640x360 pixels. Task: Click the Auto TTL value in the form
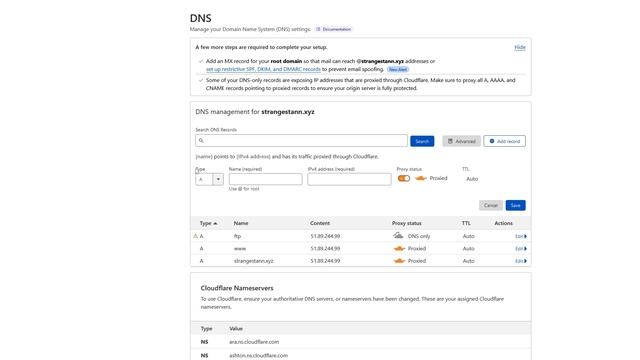pos(472,179)
